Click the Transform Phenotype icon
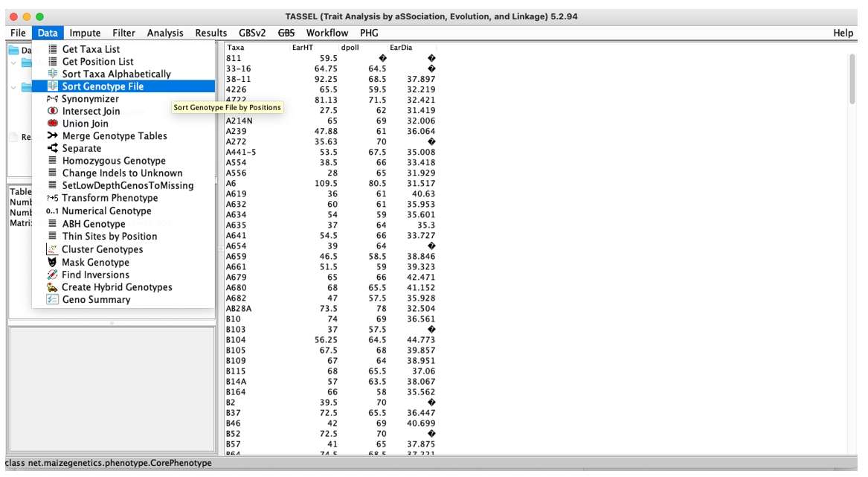 click(52, 198)
